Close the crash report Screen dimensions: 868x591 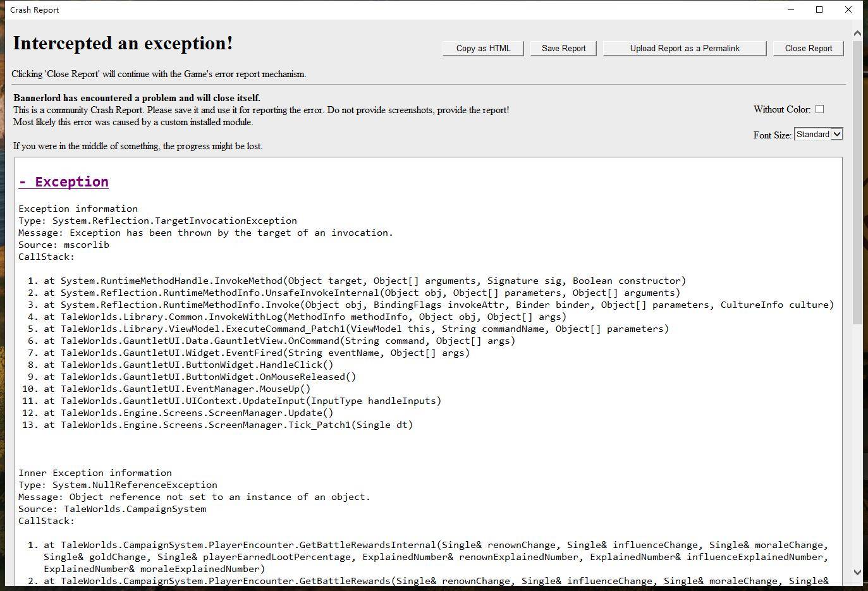point(808,48)
